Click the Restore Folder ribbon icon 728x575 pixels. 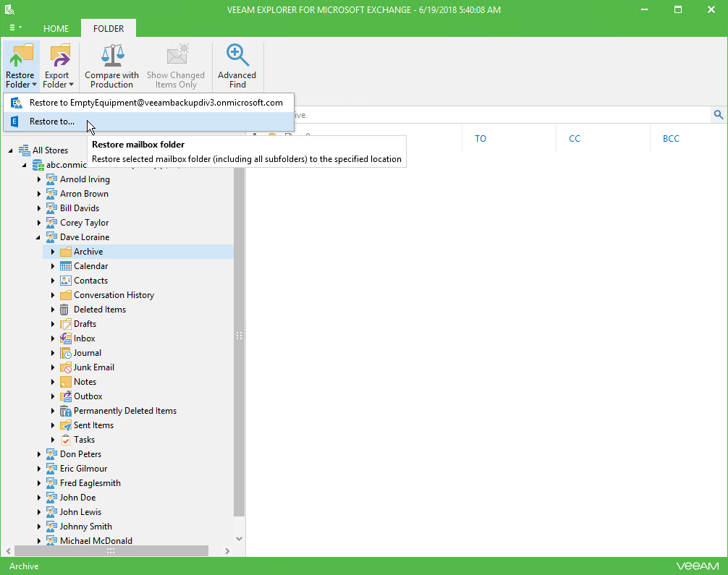click(20, 55)
